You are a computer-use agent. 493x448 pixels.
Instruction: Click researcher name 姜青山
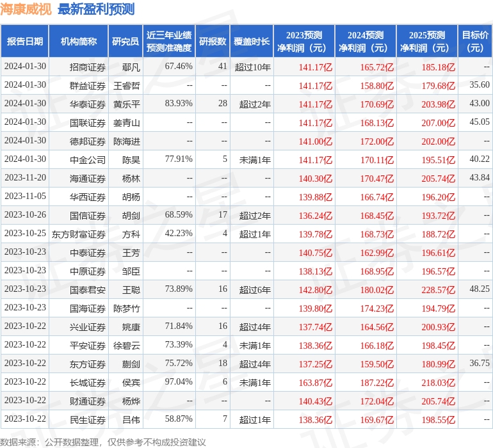(127, 123)
